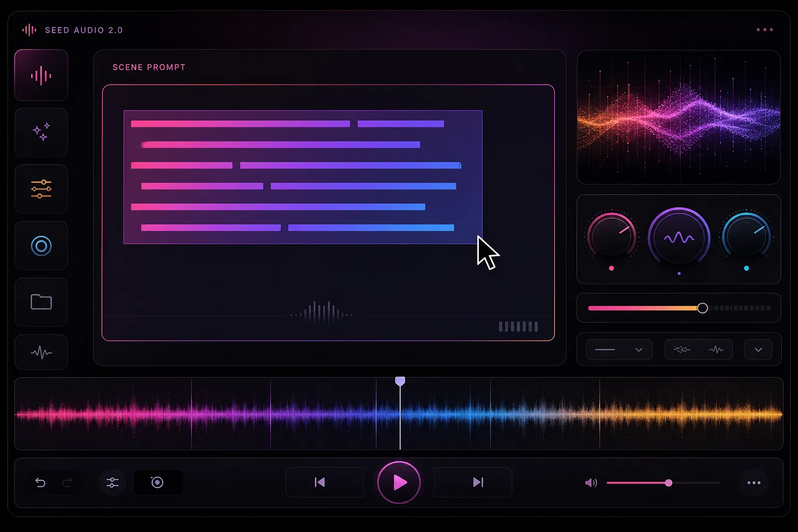Select the pulse waveform shape option
Viewport: 798px width, 532px height.
[x=716, y=350]
